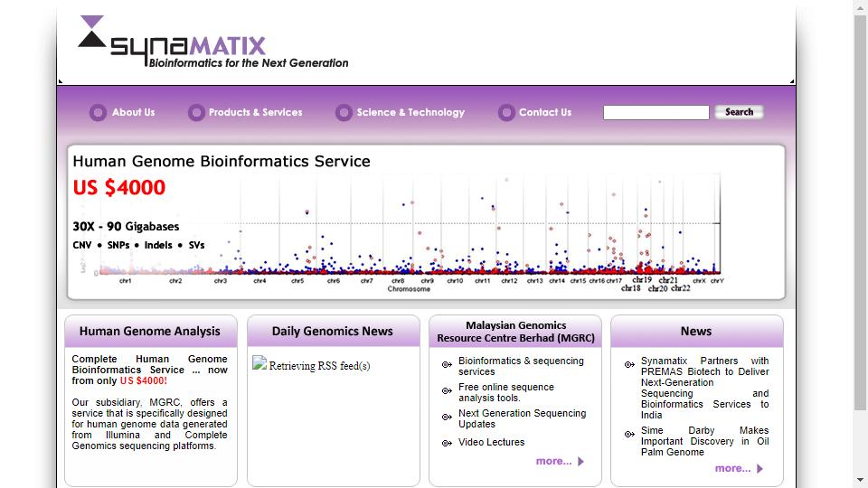The image size is (868, 488).
Task: Open the Daily Genomics News panel header
Action: tap(333, 332)
